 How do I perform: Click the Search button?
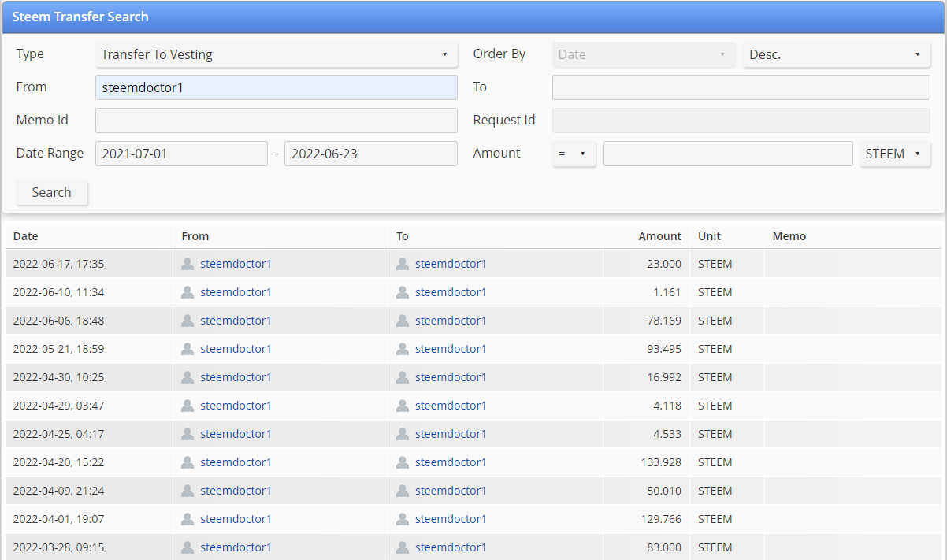tap(52, 192)
